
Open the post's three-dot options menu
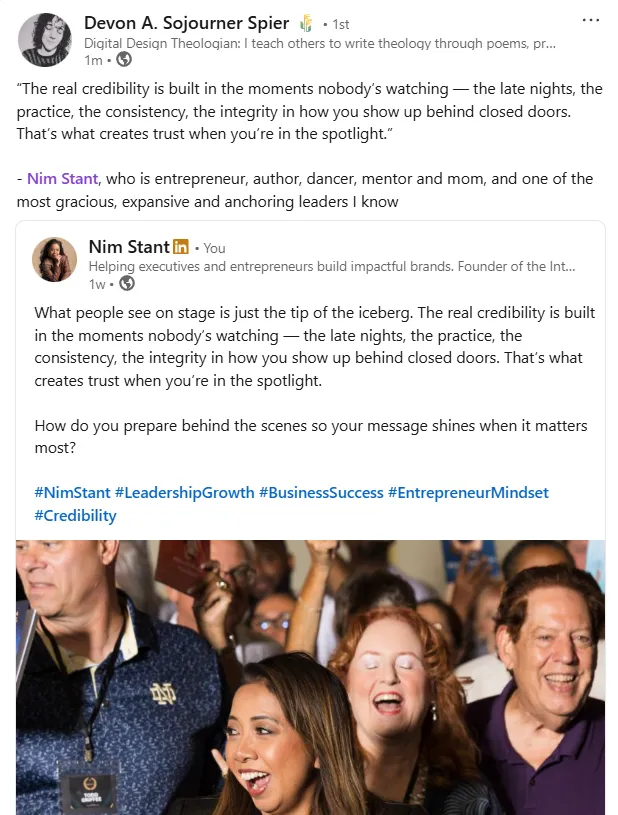(590, 20)
